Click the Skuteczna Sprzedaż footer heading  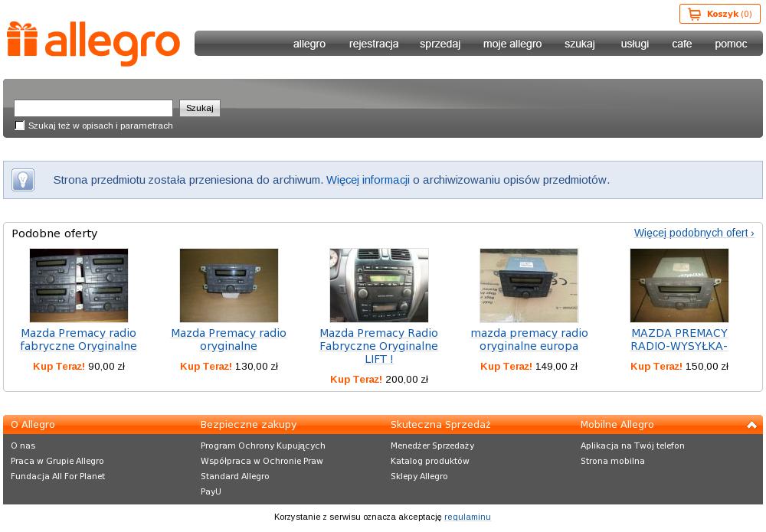coord(440,425)
